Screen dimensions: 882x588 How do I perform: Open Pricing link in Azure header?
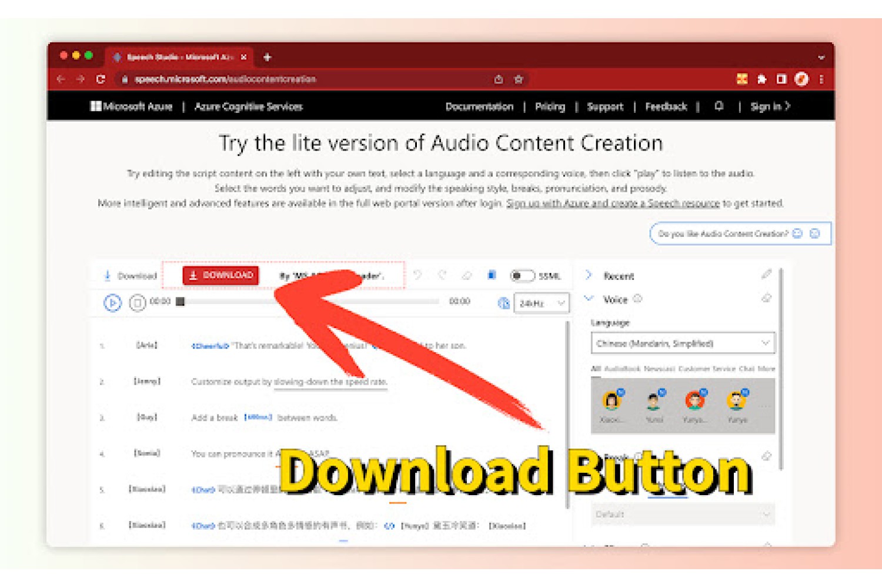[550, 106]
